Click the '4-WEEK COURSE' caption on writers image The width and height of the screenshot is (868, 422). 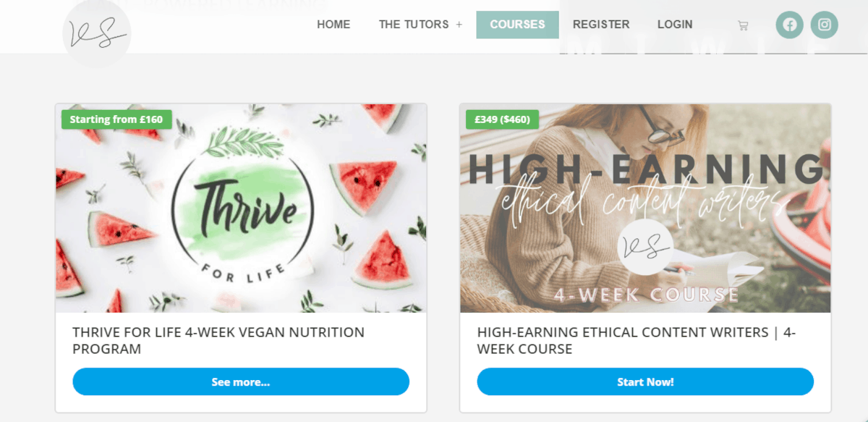(x=646, y=295)
